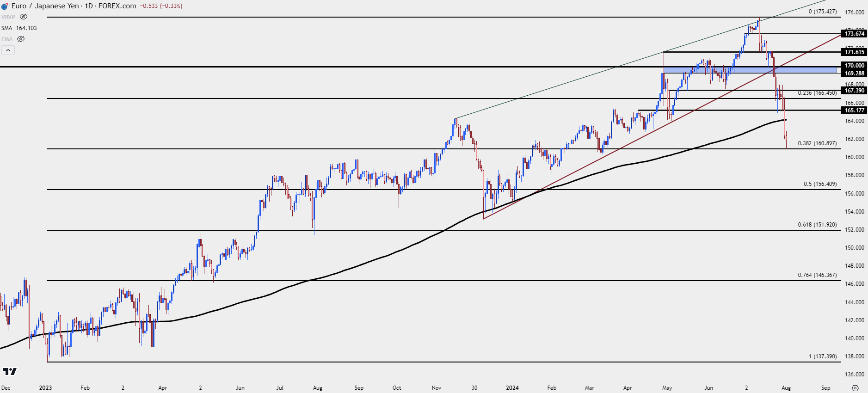
Task: Click the 165.177 price level label
Action: pos(854,110)
